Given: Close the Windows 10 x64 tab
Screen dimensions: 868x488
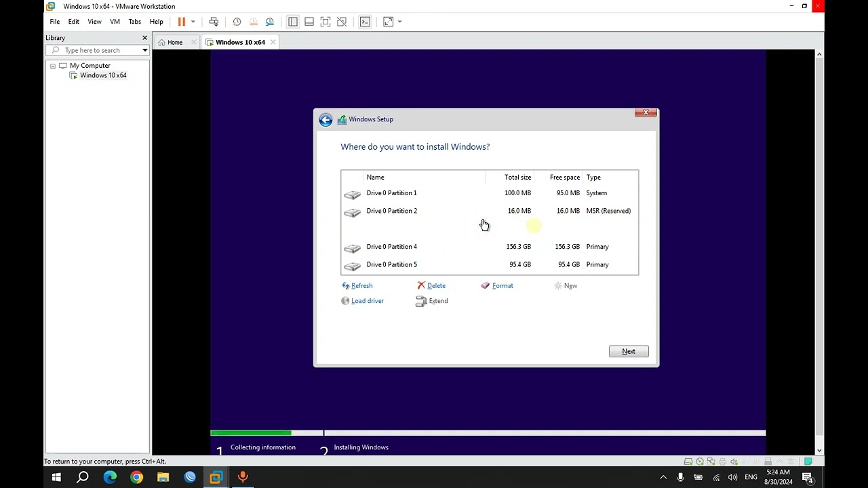Looking at the screenshot, I should click(x=273, y=42).
